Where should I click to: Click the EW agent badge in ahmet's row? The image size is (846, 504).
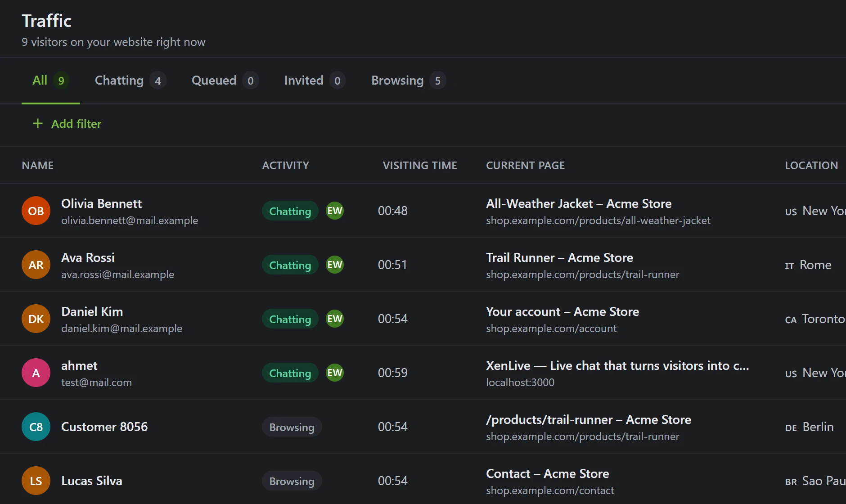pos(335,373)
